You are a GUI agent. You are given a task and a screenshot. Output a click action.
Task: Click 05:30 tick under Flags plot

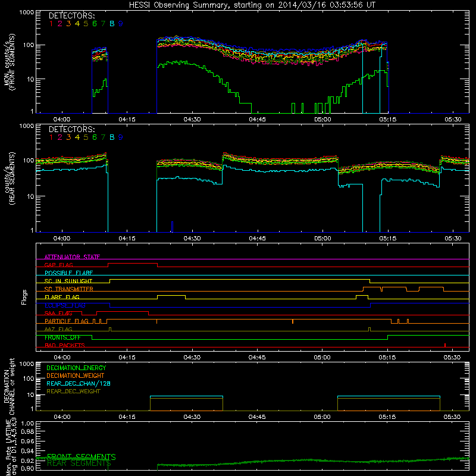point(452,358)
